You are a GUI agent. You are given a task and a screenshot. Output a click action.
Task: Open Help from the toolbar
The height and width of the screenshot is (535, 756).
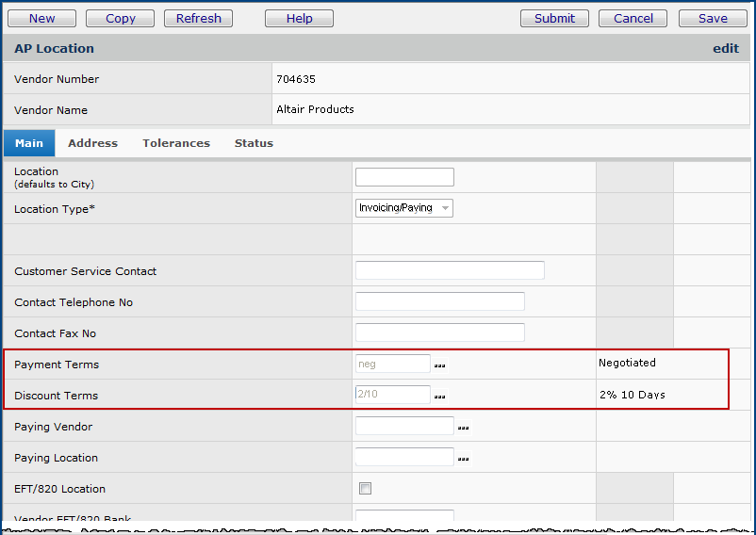(299, 18)
